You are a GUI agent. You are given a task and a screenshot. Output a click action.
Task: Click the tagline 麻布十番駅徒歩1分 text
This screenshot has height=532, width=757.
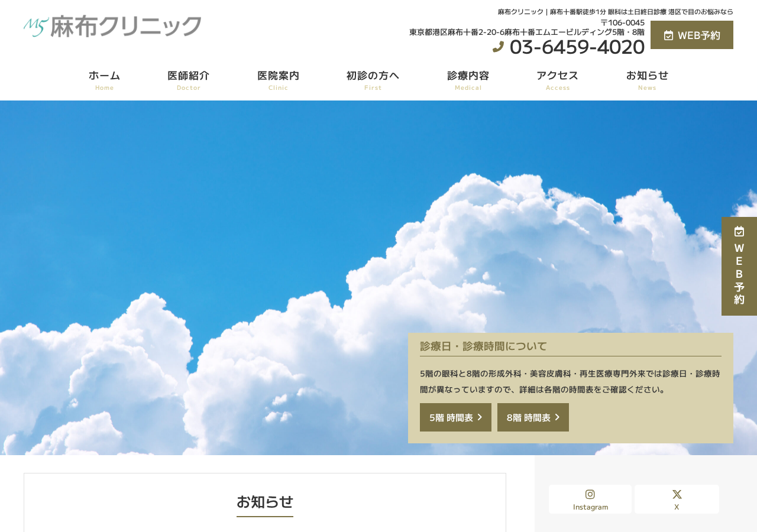pos(578,12)
